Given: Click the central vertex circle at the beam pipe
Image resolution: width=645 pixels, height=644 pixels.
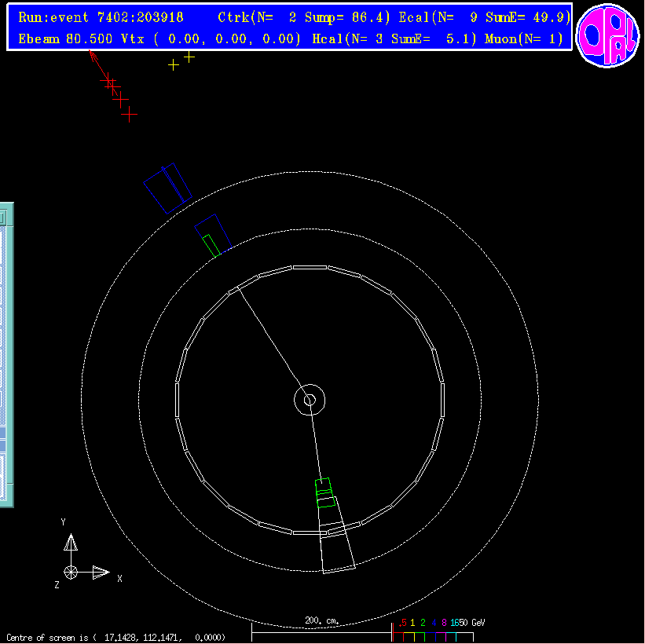Looking at the screenshot, I should pyautogui.click(x=310, y=400).
